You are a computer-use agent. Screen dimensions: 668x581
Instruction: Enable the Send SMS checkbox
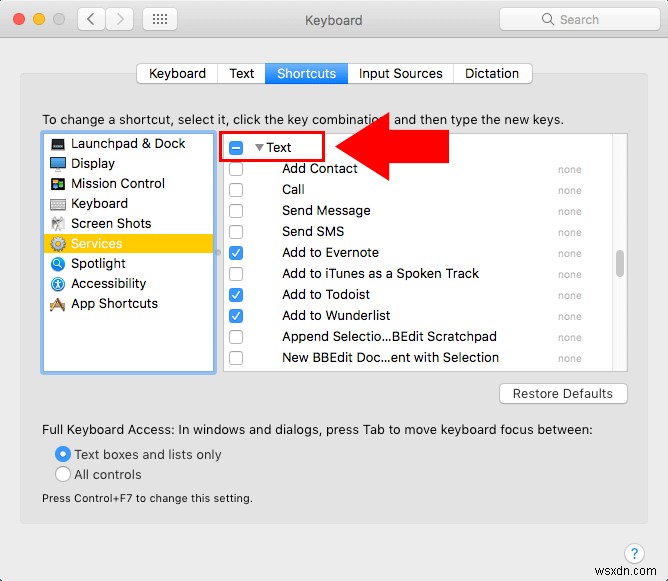tap(236, 232)
